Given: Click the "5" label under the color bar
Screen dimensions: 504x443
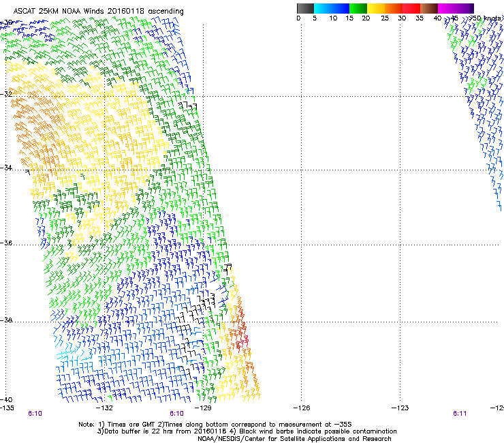Looking at the screenshot, I should pyautogui.click(x=315, y=18).
